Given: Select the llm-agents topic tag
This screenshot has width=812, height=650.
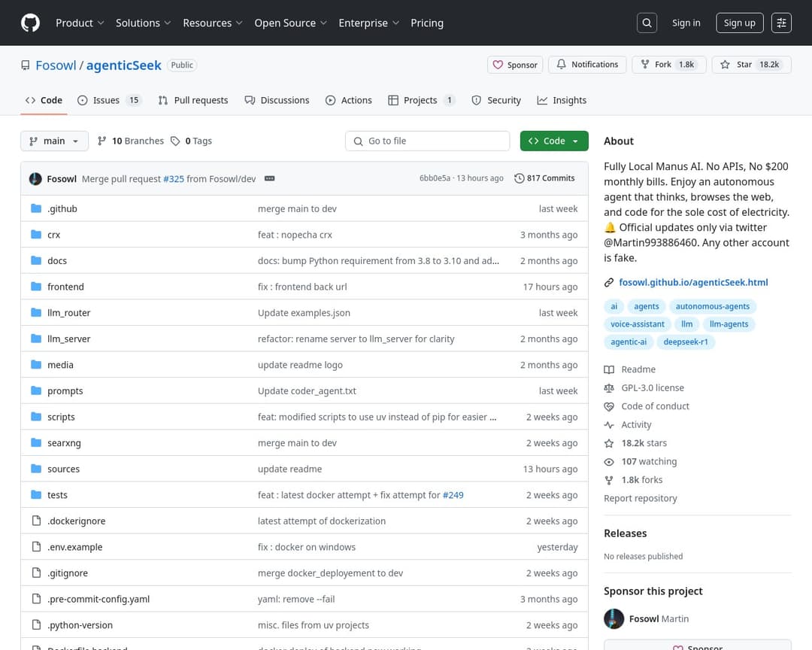Looking at the screenshot, I should click(729, 324).
